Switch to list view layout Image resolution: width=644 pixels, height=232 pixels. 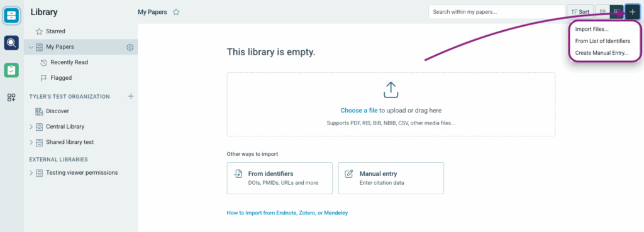click(603, 12)
